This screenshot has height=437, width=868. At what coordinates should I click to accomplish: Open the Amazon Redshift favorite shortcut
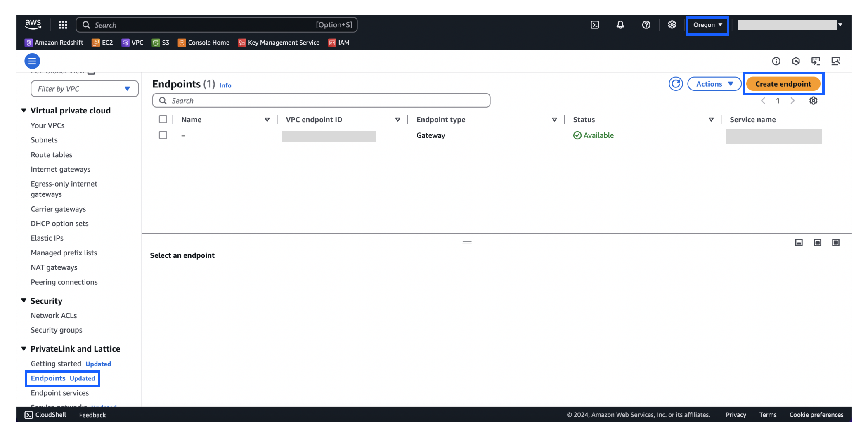[x=54, y=43]
